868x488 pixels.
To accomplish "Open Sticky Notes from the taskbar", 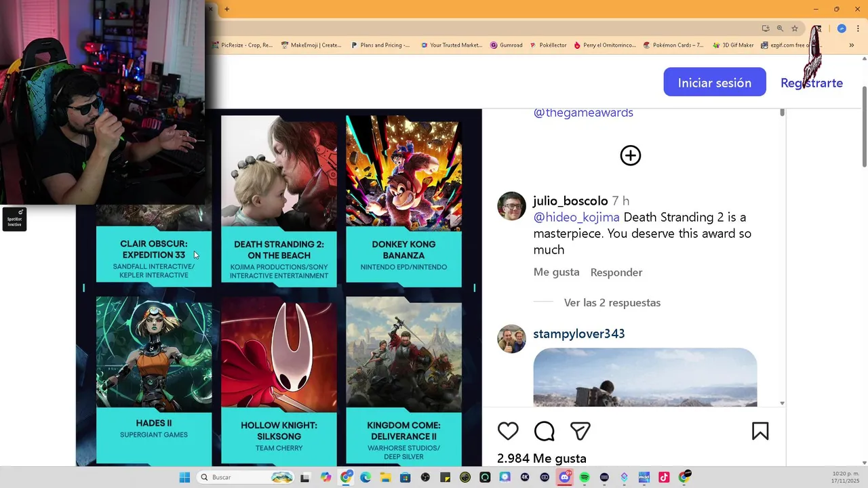I will point(445,477).
